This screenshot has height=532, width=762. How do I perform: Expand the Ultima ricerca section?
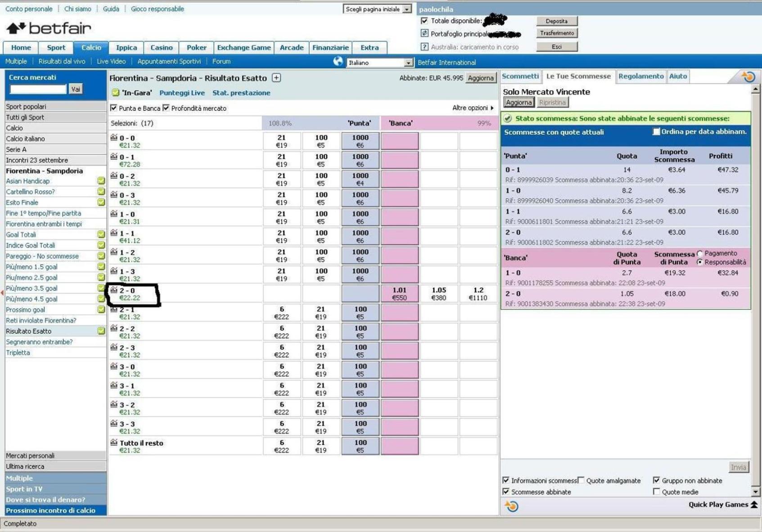[x=55, y=466]
